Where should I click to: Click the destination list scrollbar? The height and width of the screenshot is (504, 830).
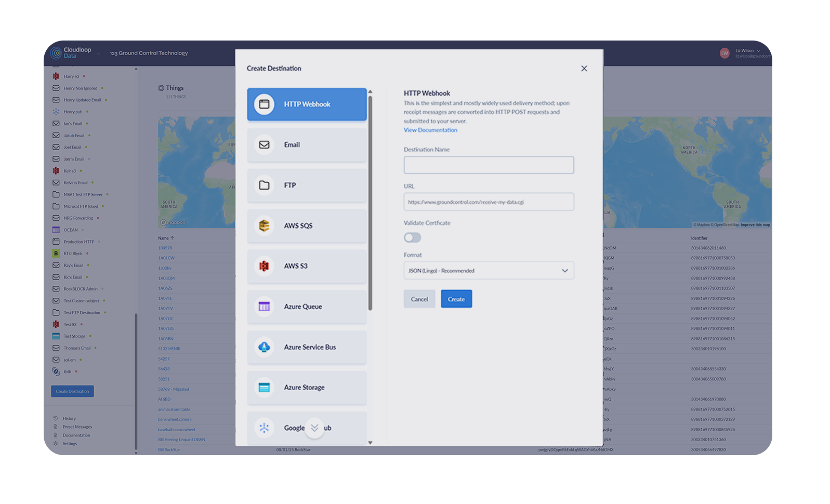(370, 203)
